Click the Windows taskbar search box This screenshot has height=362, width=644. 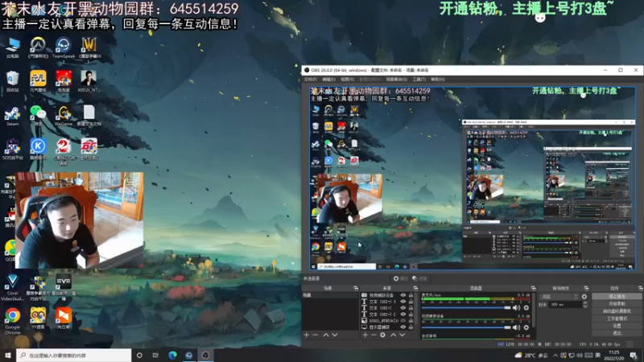(x=74, y=355)
